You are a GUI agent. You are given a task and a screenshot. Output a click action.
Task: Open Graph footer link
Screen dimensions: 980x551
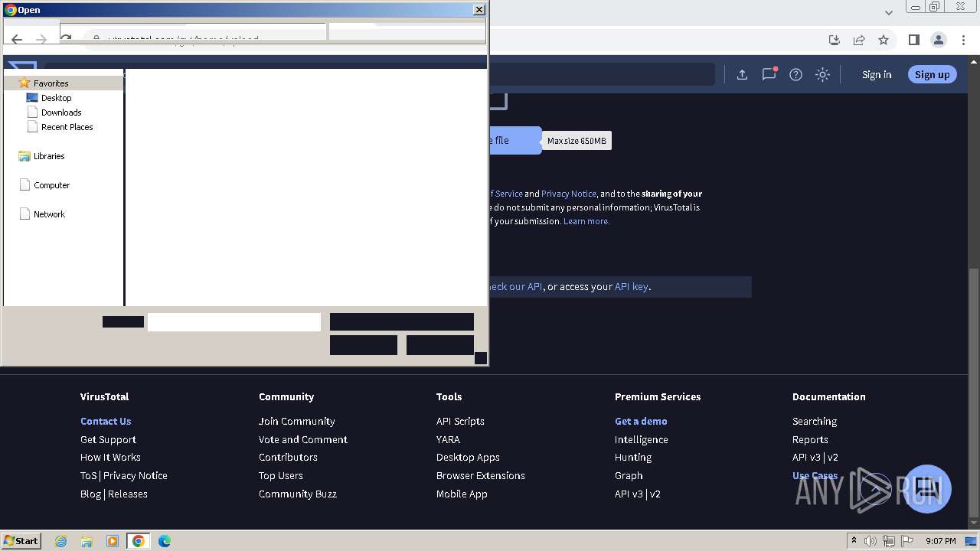click(x=629, y=475)
